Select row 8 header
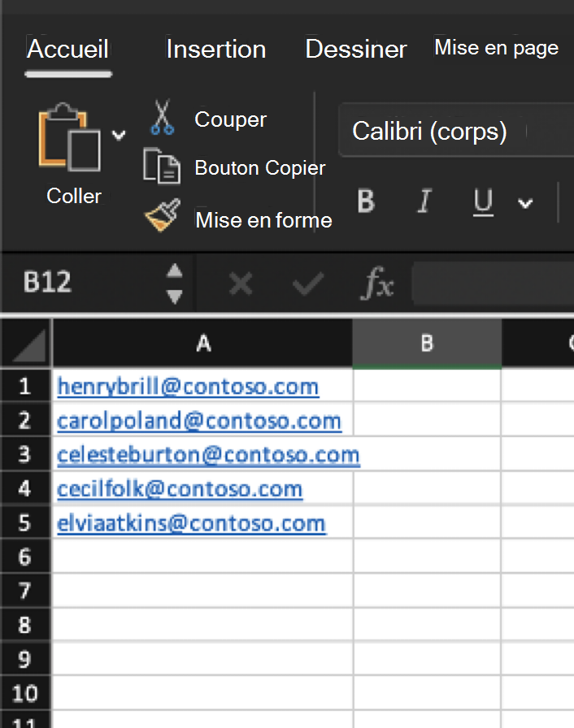 [25, 625]
